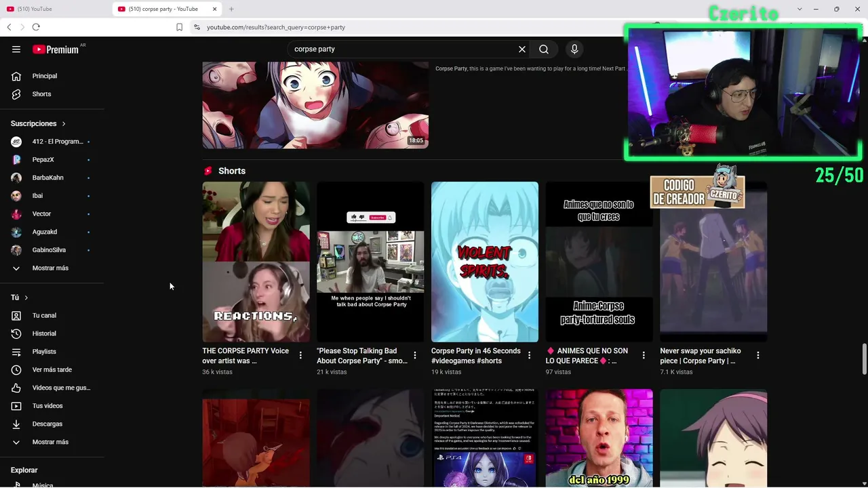
Task: Focus the address bar URL
Action: pyautogui.click(x=276, y=27)
